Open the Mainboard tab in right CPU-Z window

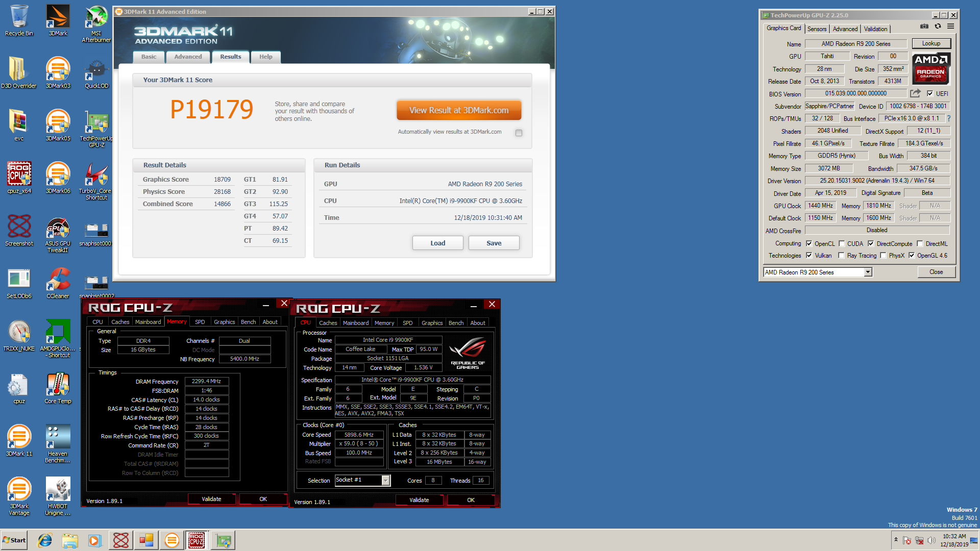tap(356, 323)
